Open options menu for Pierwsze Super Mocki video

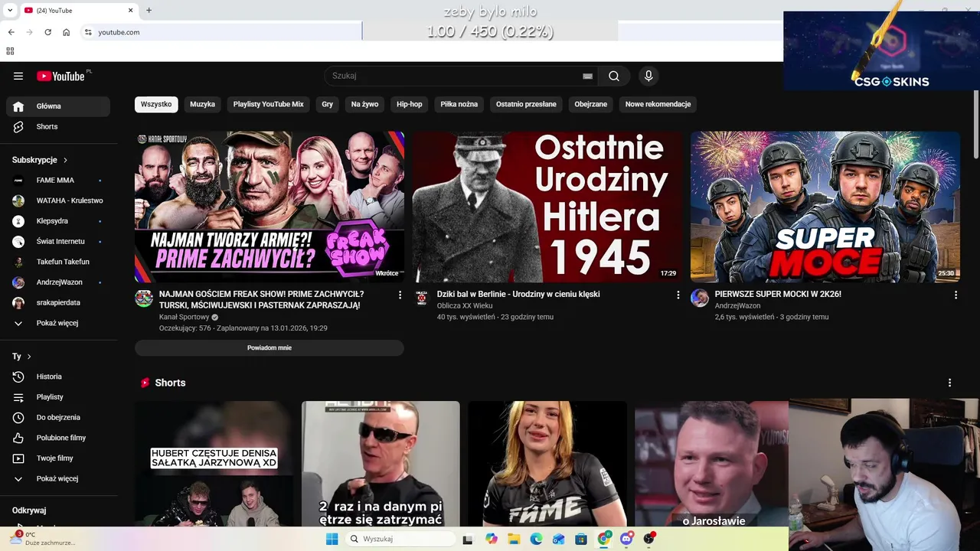point(955,295)
